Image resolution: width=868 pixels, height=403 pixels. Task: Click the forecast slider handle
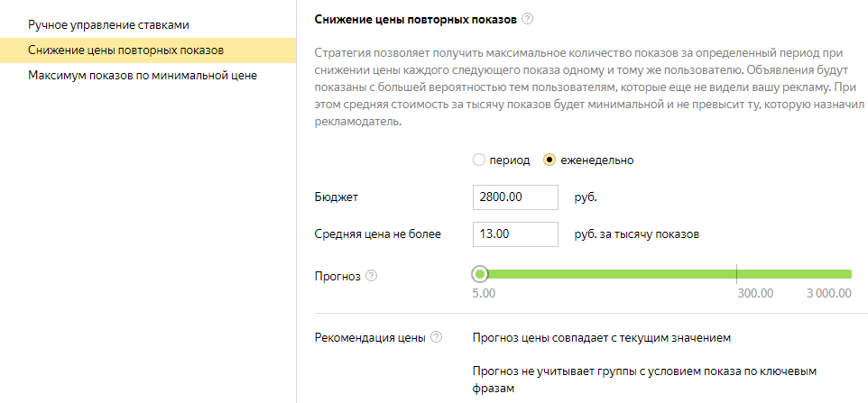(481, 274)
